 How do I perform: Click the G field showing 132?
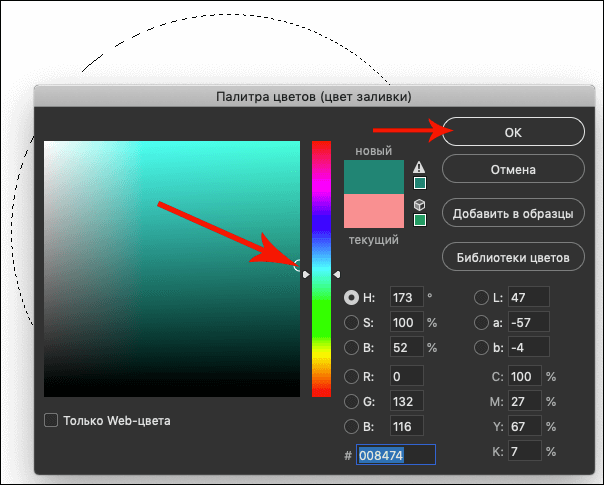pyautogui.click(x=407, y=401)
